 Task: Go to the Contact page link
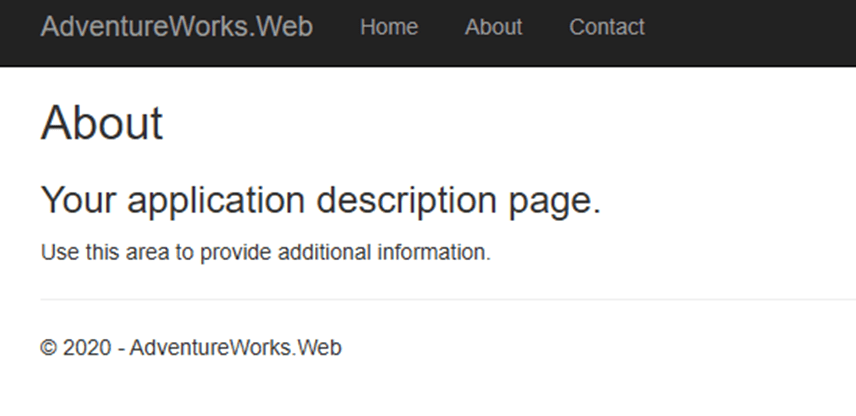point(606,28)
